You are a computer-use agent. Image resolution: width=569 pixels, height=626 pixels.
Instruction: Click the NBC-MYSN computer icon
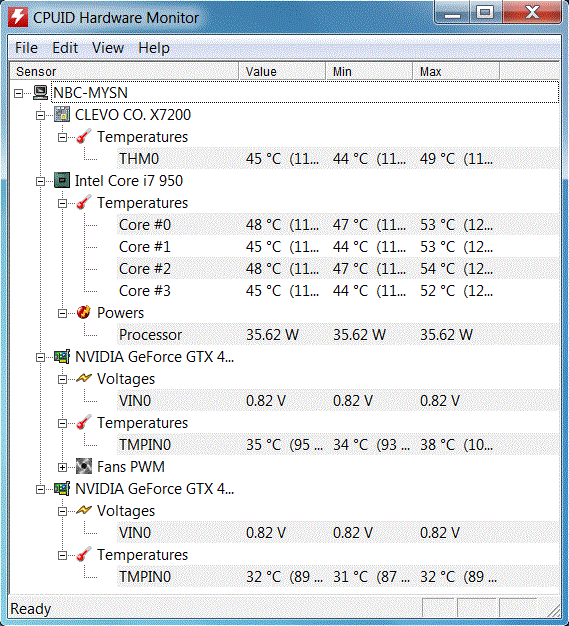coord(41,93)
